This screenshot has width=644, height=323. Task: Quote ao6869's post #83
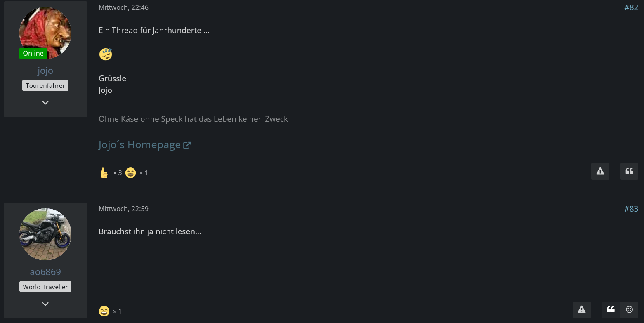tap(611, 310)
